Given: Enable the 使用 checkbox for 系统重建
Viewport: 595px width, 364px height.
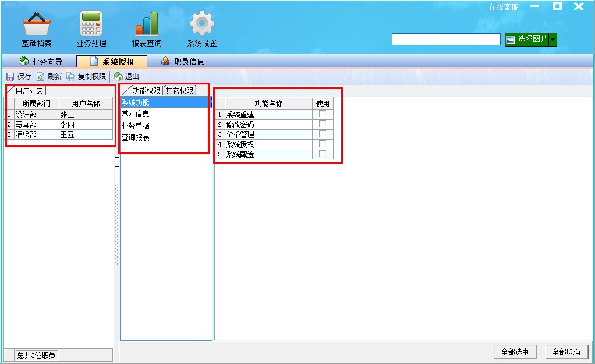Looking at the screenshot, I should 324,115.
